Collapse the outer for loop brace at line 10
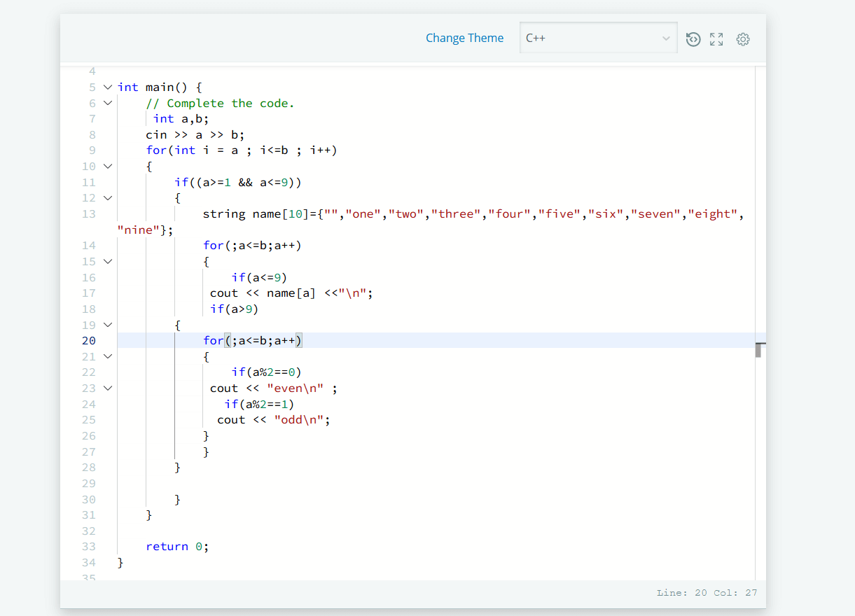The width and height of the screenshot is (855, 616). pyautogui.click(x=108, y=167)
